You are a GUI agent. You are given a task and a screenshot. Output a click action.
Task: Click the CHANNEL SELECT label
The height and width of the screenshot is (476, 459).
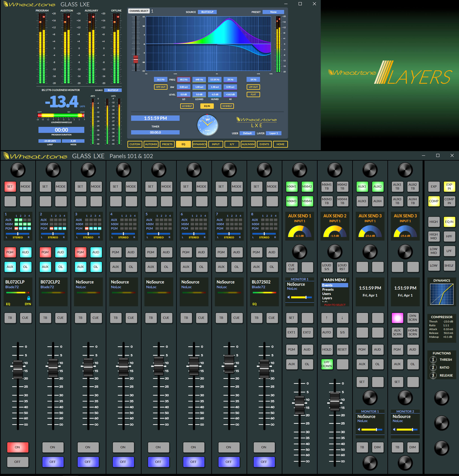(x=139, y=11)
